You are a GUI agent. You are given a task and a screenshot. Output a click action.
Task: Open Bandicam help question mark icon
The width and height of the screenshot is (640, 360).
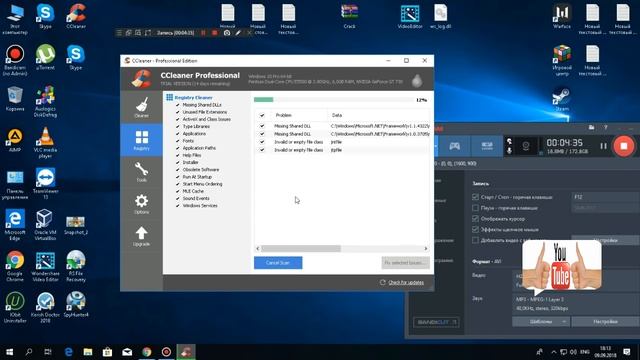point(606,128)
